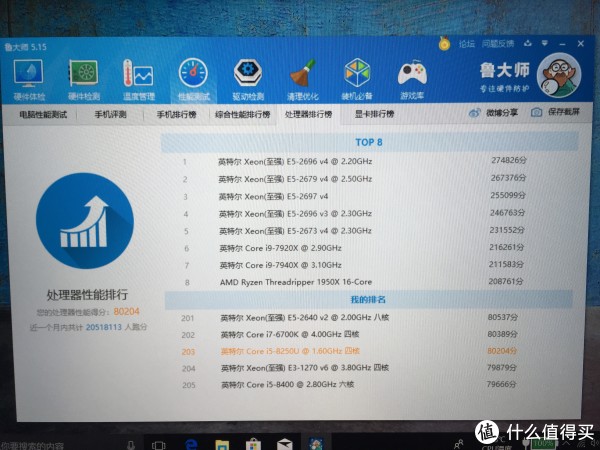
Task: Select the TOP 8 section header
Action: (x=369, y=142)
